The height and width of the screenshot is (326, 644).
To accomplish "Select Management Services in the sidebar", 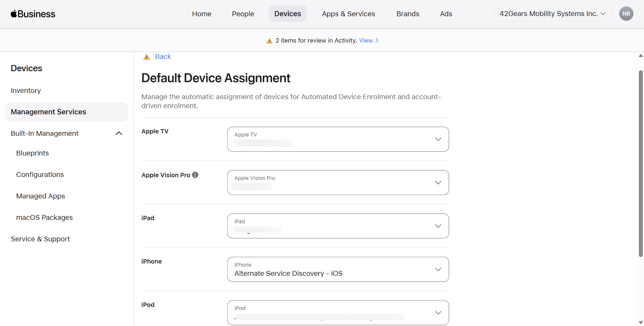I will 67,112.
